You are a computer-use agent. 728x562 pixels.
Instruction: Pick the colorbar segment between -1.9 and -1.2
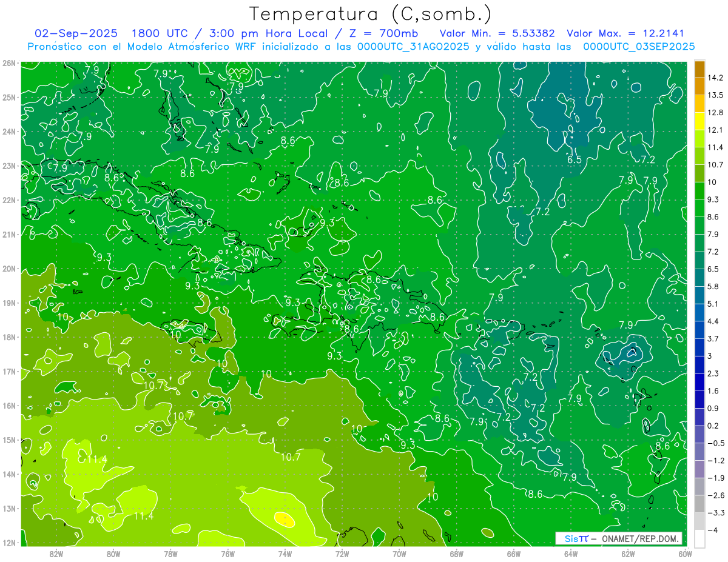coord(699,469)
